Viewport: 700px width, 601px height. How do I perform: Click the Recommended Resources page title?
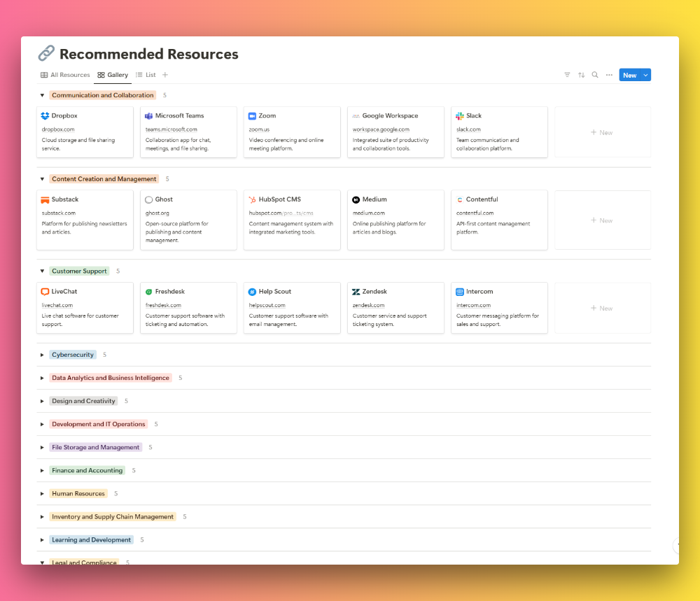tap(148, 54)
